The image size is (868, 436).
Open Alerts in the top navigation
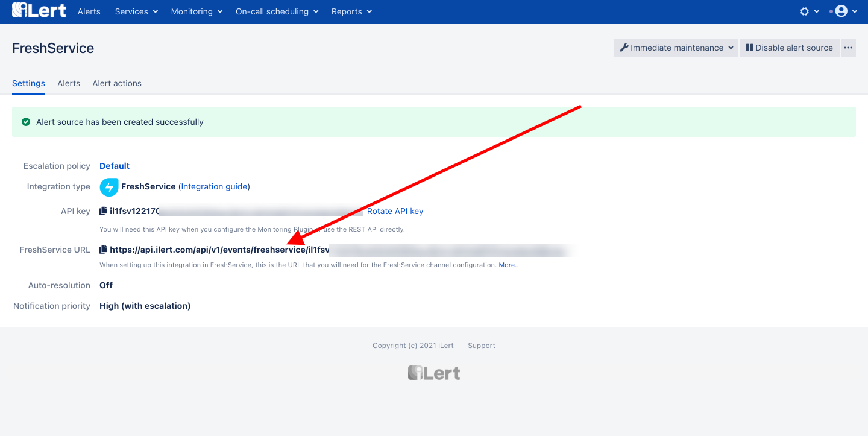click(x=89, y=11)
